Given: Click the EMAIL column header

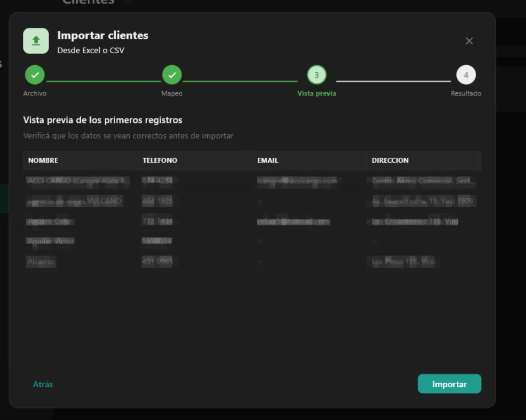Looking at the screenshot, I should pos(267,160).
